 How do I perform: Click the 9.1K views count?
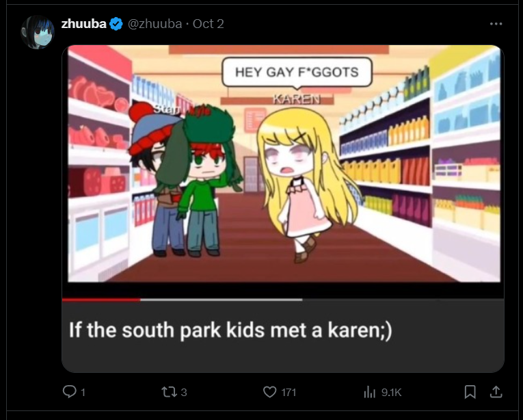coord(391,392)
